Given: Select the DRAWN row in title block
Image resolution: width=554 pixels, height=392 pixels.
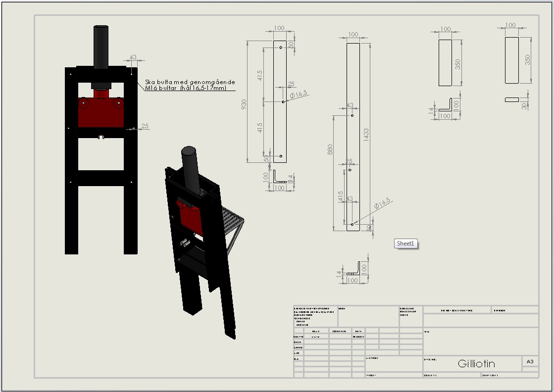Looking at the screenshot, I should [x=358, y=337].
